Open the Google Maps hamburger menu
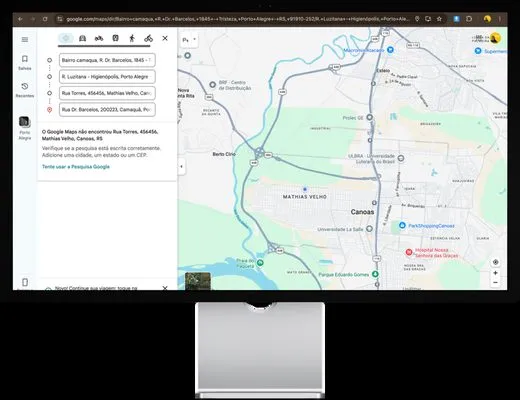Viewport: 520px width, 400px height. pos(25,39)
